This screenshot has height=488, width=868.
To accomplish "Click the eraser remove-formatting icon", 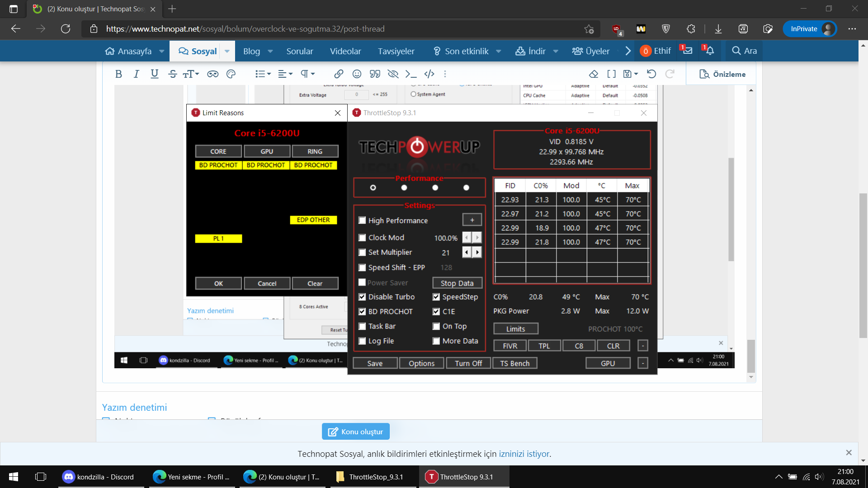I will [x=594, y=74].
